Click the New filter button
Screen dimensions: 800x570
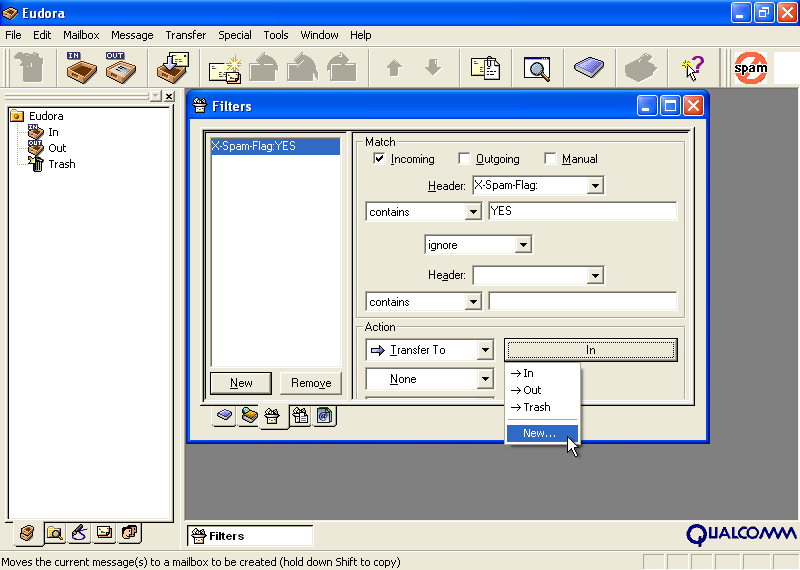tap(241, 383)
